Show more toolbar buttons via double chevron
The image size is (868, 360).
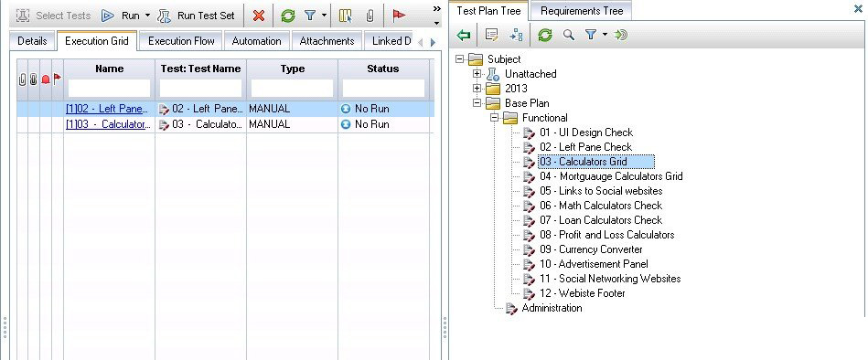coord(437,8)
